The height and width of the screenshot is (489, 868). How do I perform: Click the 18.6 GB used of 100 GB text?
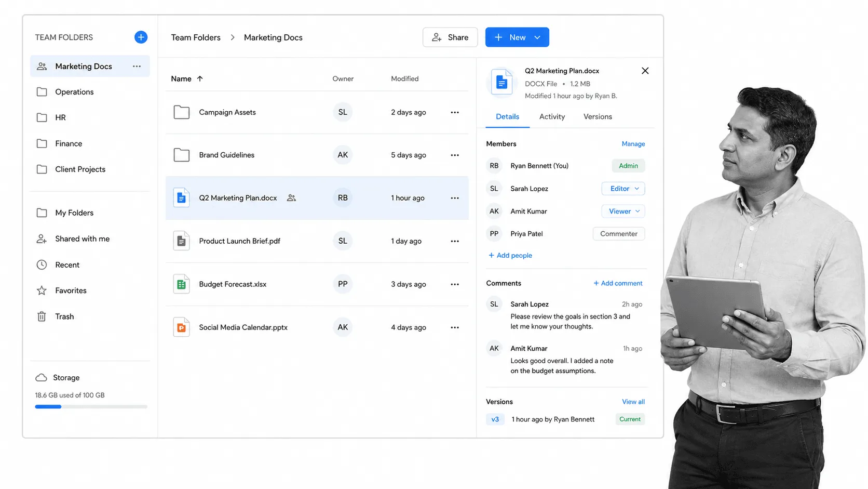(70, 395)
